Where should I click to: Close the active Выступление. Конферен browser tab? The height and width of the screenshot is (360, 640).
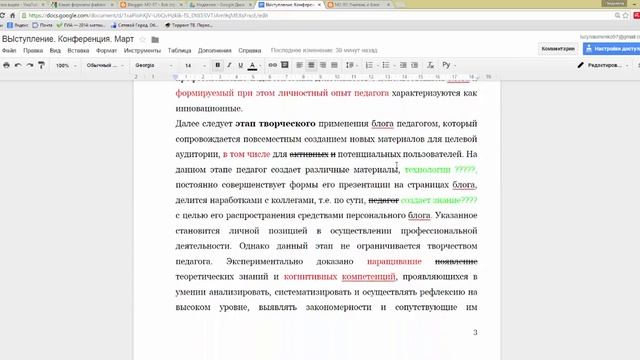click(319, 4)
